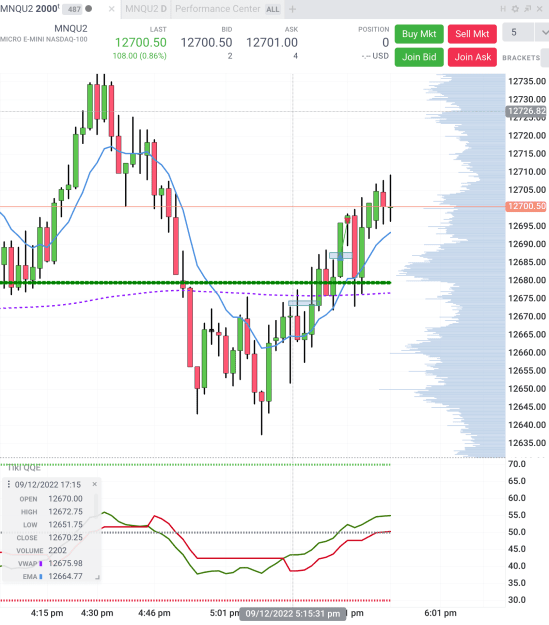Click the data box resize corner handle
The image size is (549, 625).
pos(97,577)
